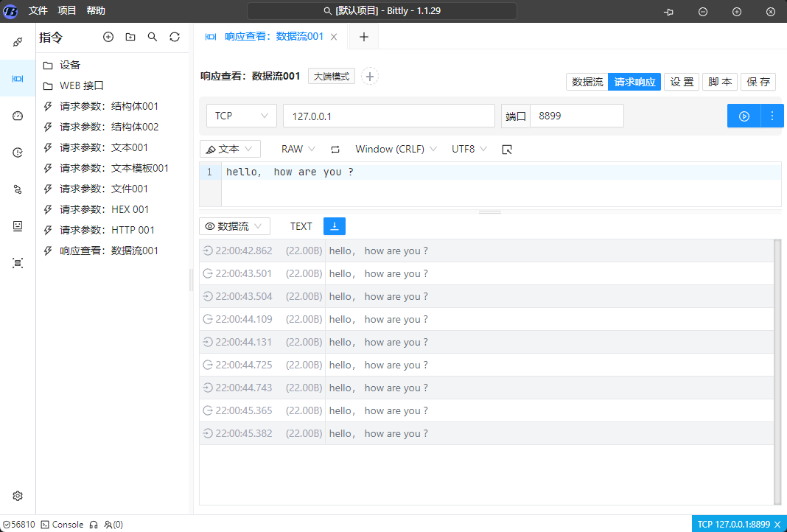The image size is (787, 532).
Task: Click the 保存 save button
Action: (x=758, y=82)
